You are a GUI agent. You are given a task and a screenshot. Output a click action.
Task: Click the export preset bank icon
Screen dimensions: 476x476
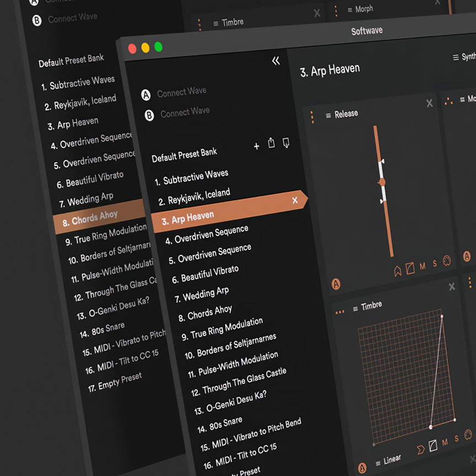point(271,143)
